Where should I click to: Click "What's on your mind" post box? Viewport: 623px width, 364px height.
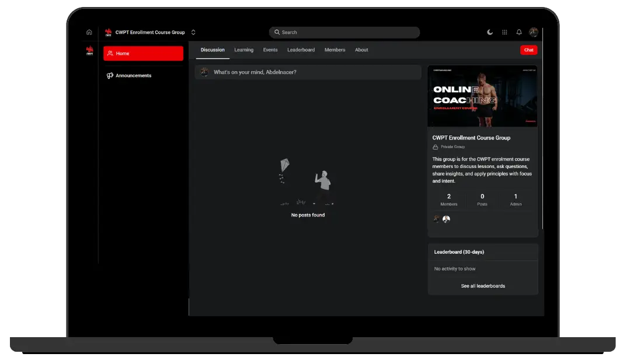pyautogui.click(x=308, y=72)
